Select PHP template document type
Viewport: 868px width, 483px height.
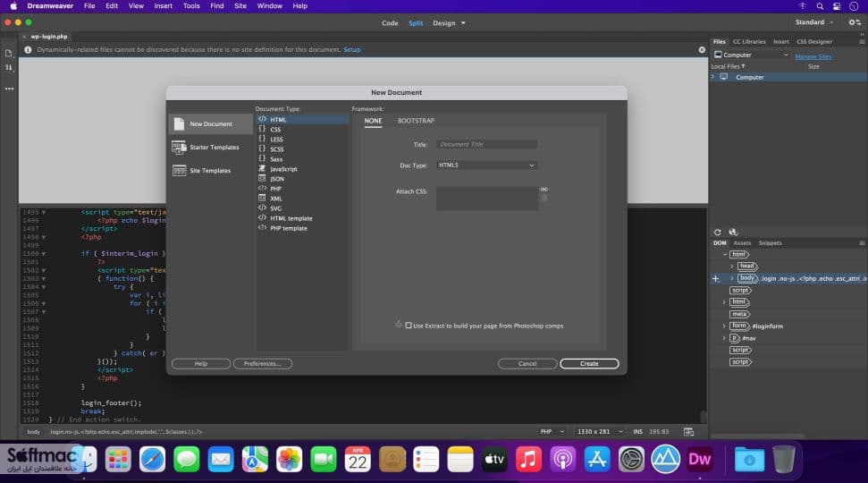point(301,228)
